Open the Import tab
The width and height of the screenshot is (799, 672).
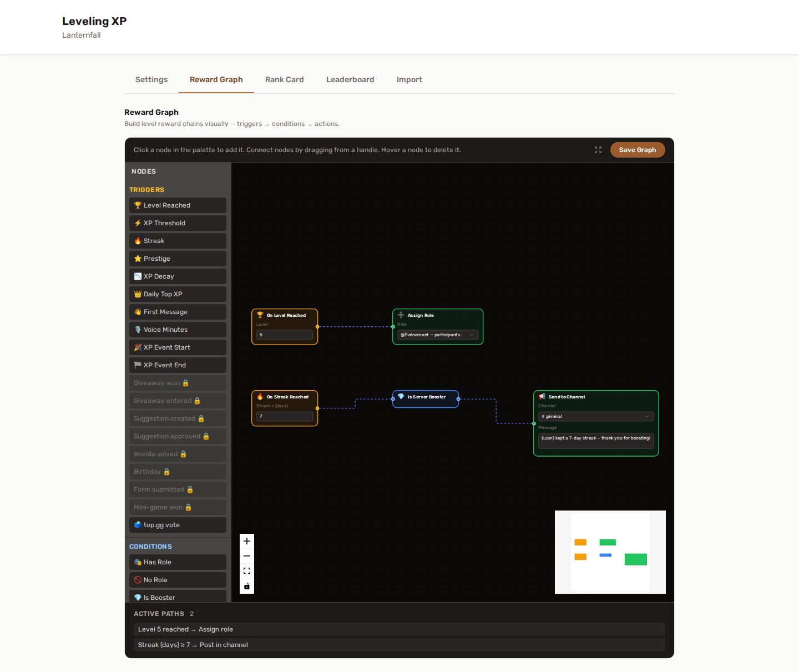pyautogui.click(x=409, y=79)
